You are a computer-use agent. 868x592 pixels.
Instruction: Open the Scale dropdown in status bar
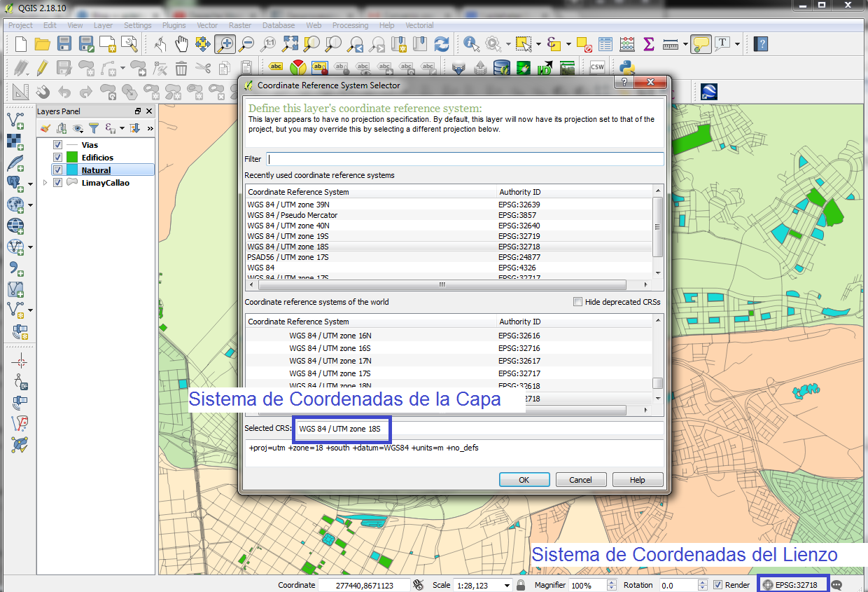[507, 585]
